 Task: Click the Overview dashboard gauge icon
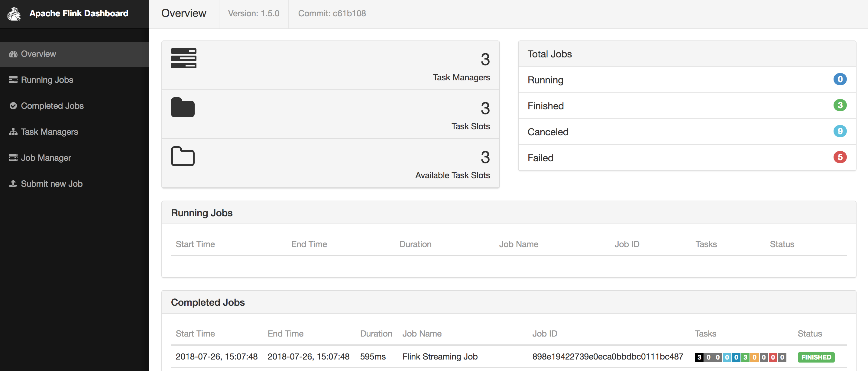pos(13,54)
